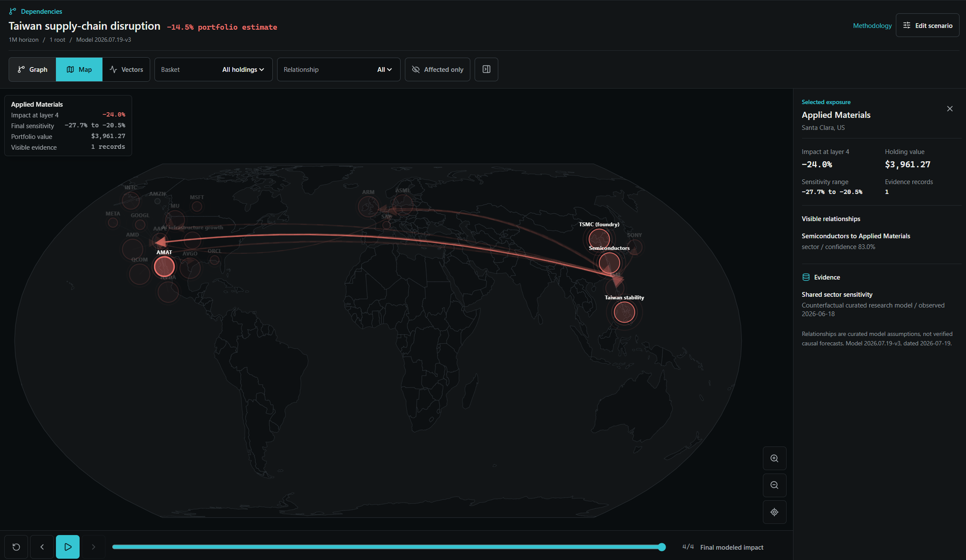Click the '$3,961.27' holding value in side panel
Image resolution: width=966 pixels, height=560 pixels.
coord(907,164)
